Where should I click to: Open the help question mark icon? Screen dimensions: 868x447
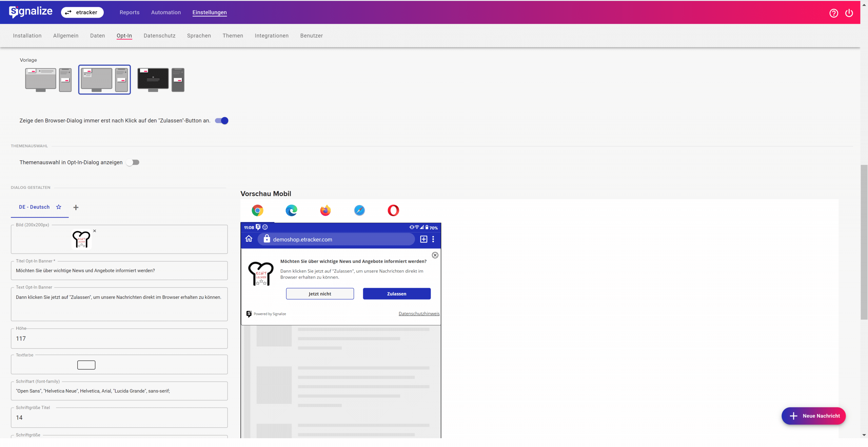pos(834,13)
